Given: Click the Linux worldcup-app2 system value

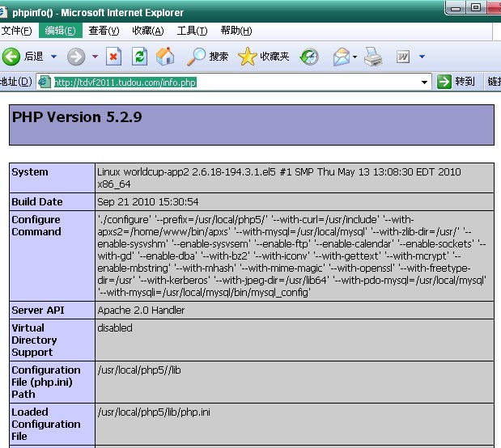Looking at the screenshot, I should 279,178.
